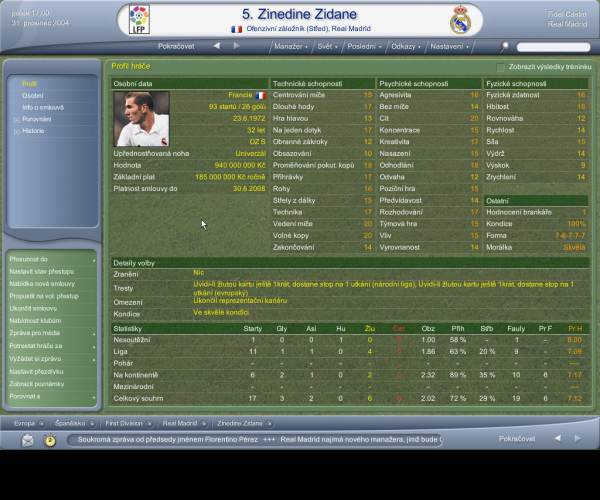Click the 940 000 000 Kč value
Viewport: 600px width, 500px height.
pos(240,165)
